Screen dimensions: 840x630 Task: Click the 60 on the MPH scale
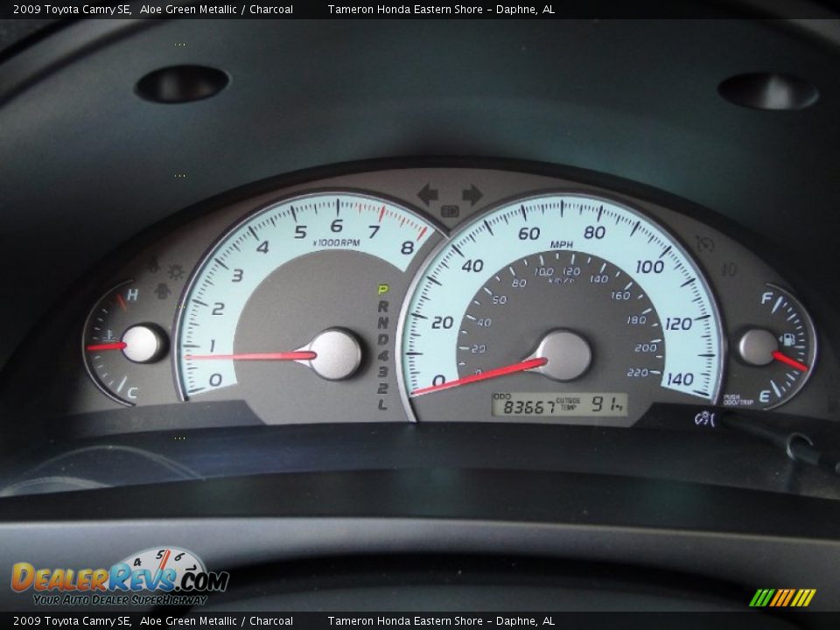coord(528,234)
